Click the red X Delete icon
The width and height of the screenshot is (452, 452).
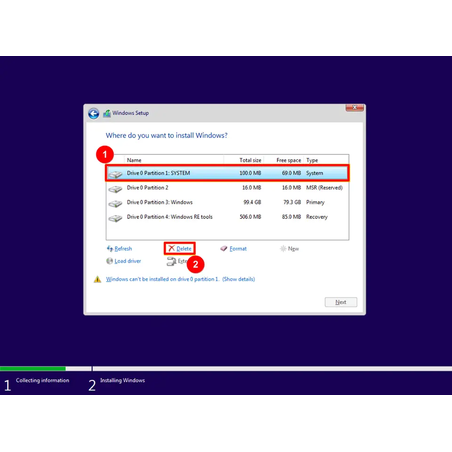[171, 248]
